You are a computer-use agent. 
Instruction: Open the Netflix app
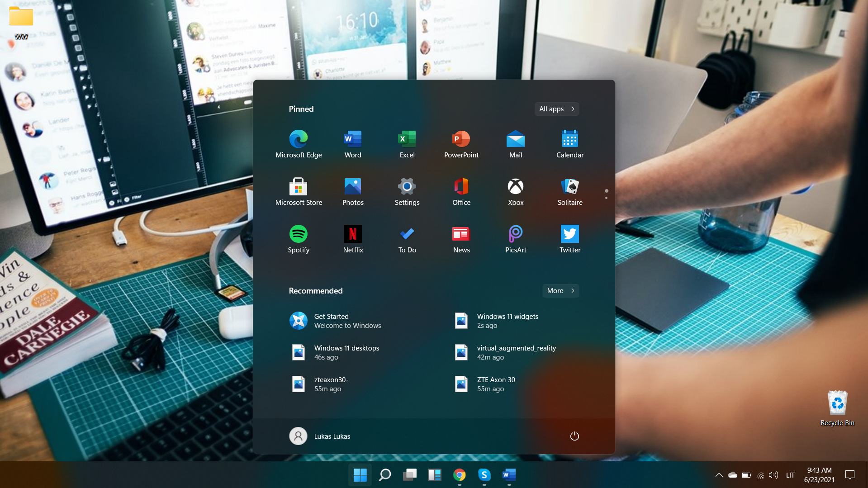353,240
